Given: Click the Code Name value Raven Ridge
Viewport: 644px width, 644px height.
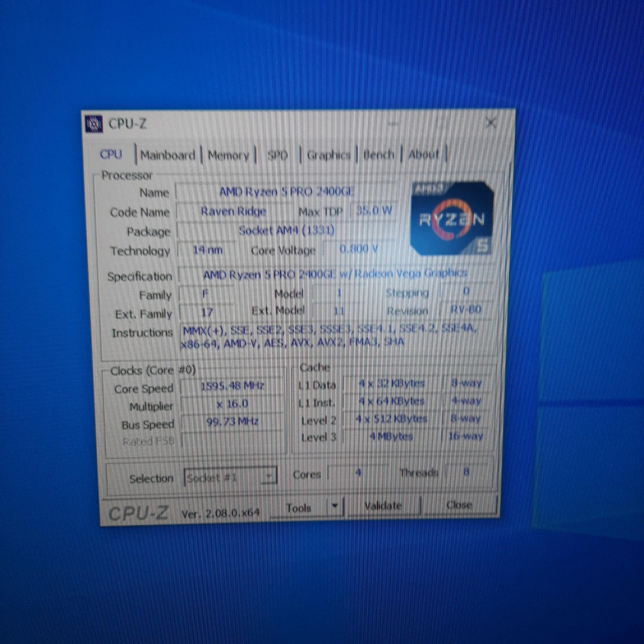Looking at the screenshot, I should coord(233,211).
